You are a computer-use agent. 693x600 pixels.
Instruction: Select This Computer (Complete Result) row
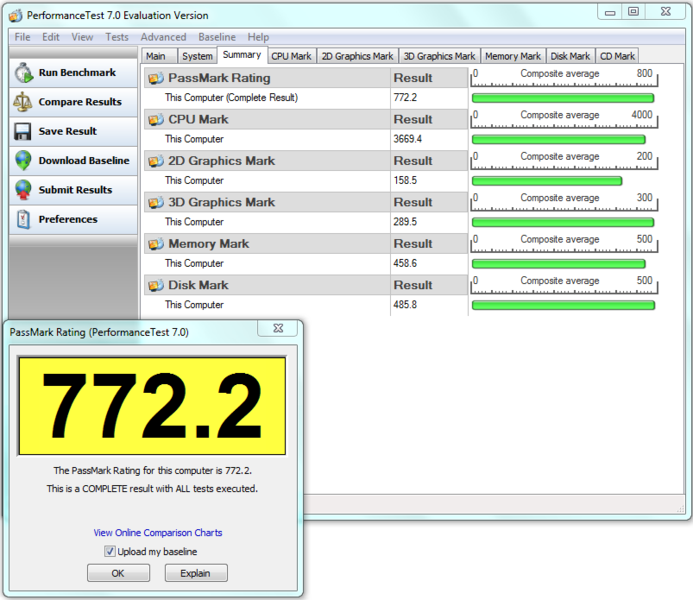[306, 98]
